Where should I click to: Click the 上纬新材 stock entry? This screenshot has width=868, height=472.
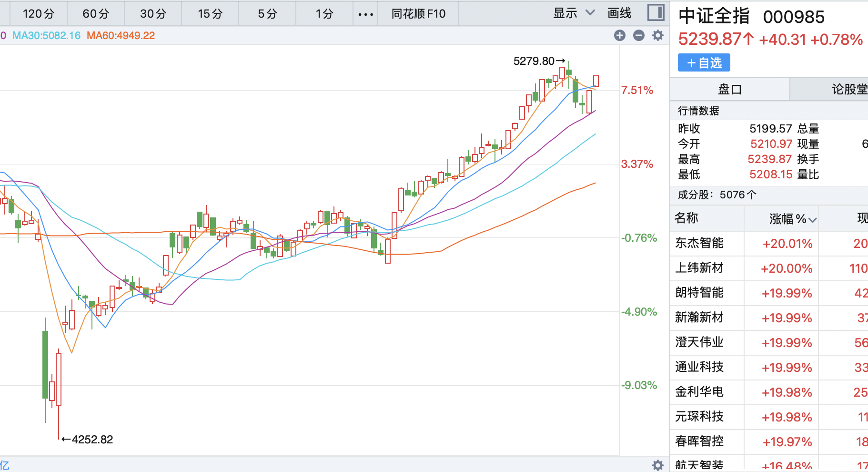click(x=699, y=268)
